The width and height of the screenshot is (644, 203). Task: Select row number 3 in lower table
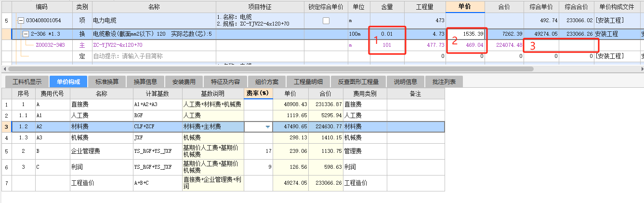(6, 127)
